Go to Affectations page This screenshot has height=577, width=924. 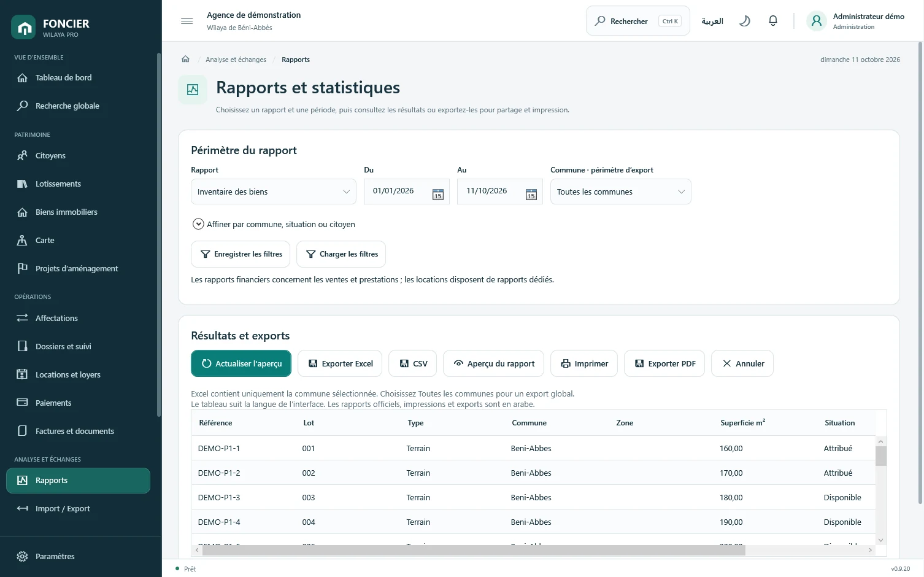79,319
